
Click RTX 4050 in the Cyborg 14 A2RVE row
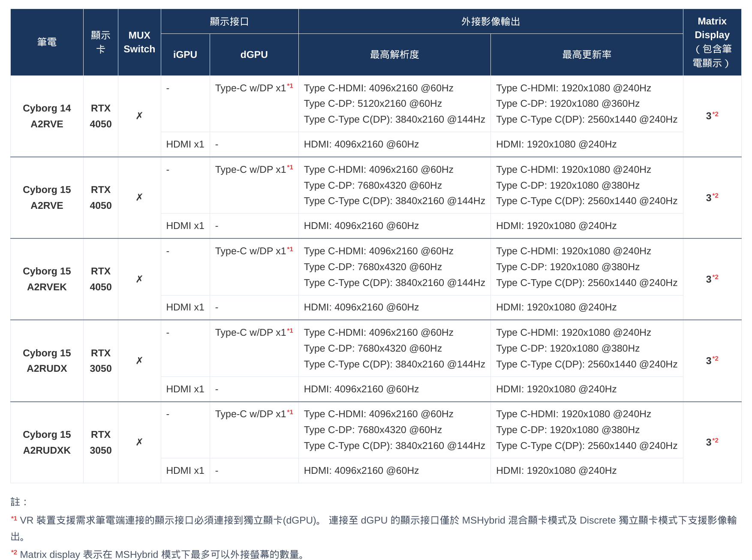(x=101, y=116)
